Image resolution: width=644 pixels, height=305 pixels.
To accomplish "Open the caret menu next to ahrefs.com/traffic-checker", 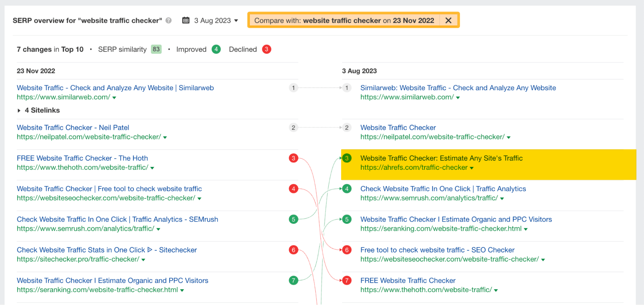I will [472, 168].
